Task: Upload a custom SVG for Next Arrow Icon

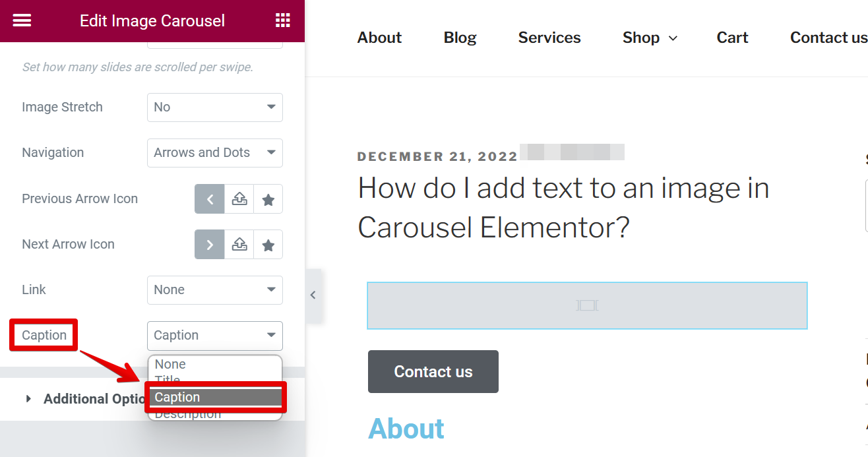Action: (239, 244)
